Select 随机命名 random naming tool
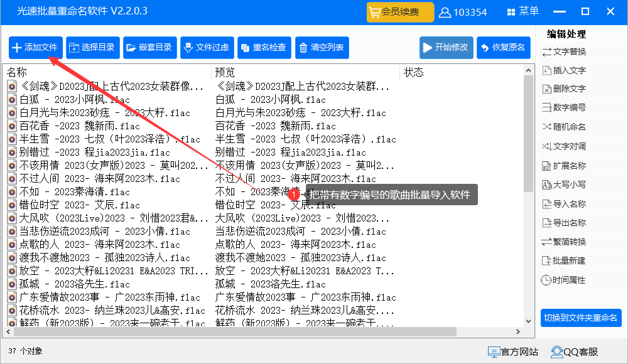The image size is (628, 364). (564, 127)
